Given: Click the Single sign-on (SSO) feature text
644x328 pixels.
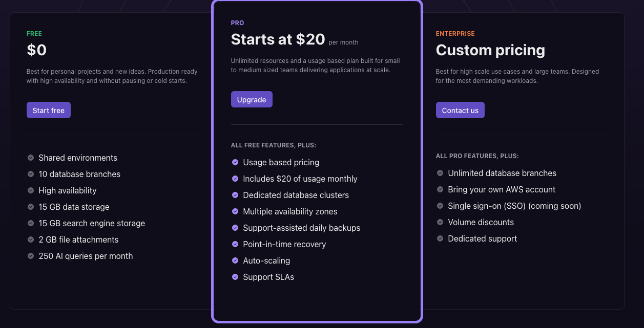Looking at the screenshot, I should (514, 206).
